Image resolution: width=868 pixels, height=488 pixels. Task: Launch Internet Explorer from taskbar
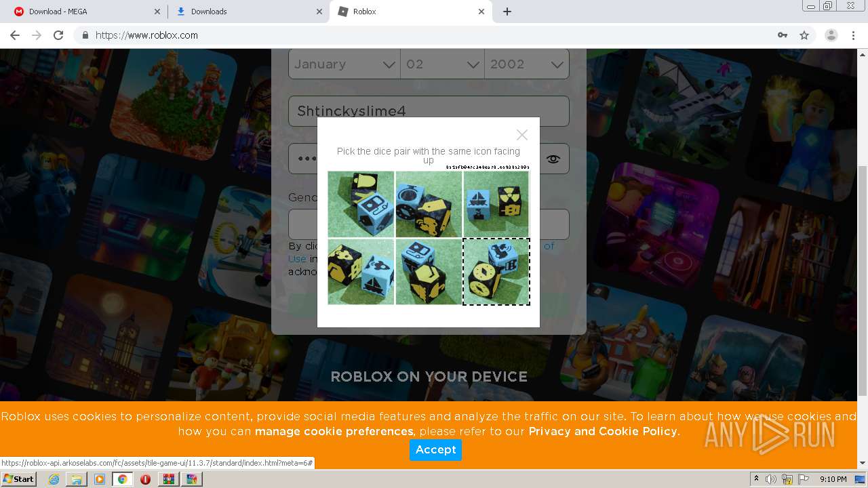click(54, 479)
